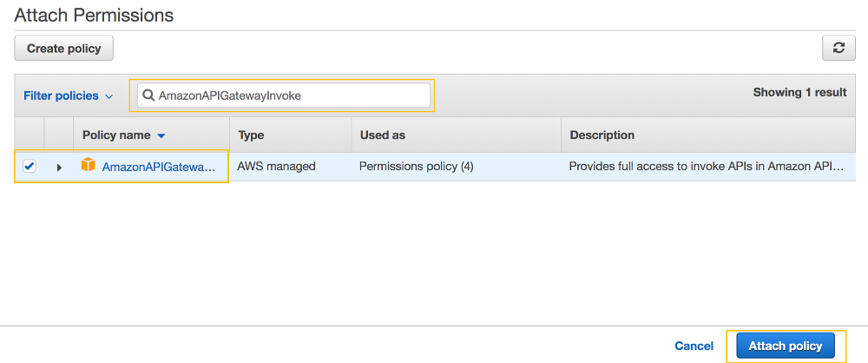Click the Showing 1 result text
868x363 pixels.
coord(799,93)
